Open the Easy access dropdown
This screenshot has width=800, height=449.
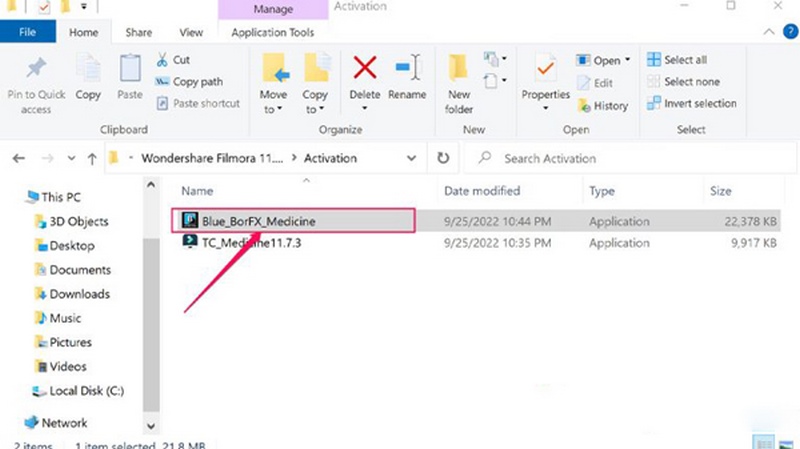point(495,81)
